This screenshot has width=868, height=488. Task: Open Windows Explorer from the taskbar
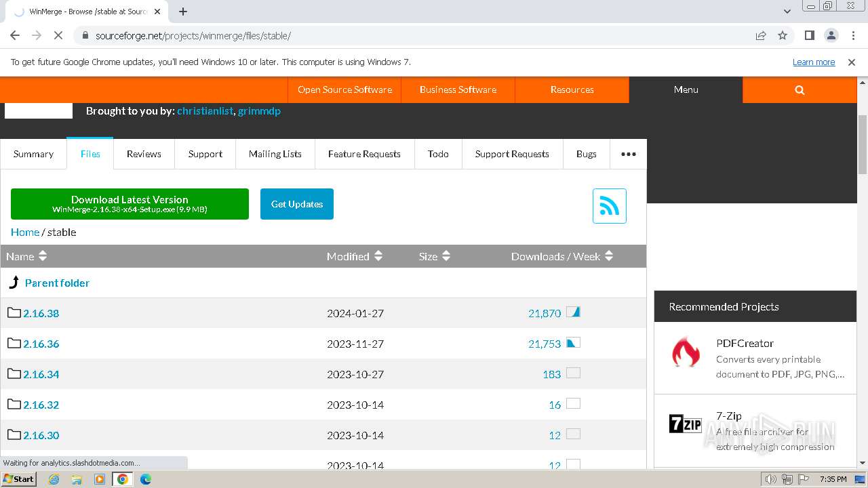tap(77, 479)
